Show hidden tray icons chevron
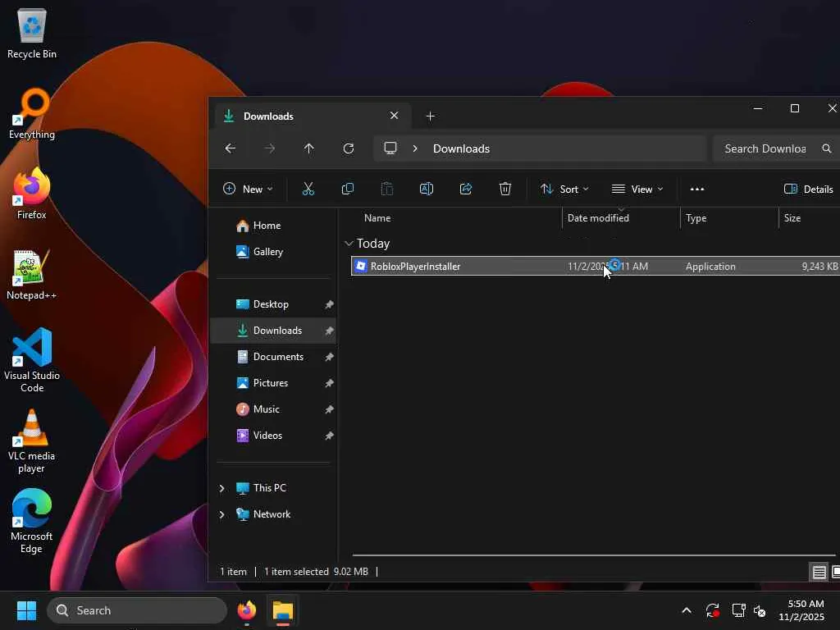 tap(687, 610)
